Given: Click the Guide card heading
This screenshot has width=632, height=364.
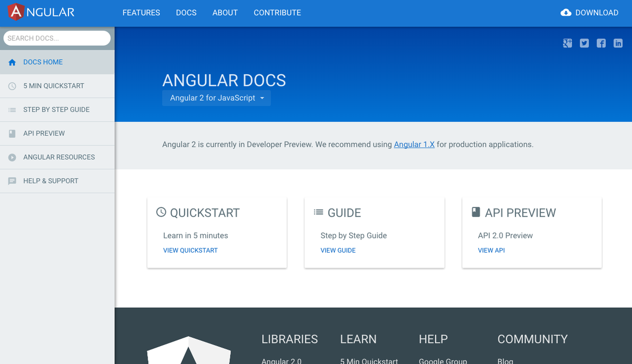Looking at the screenshot, I should click(344, 213).
